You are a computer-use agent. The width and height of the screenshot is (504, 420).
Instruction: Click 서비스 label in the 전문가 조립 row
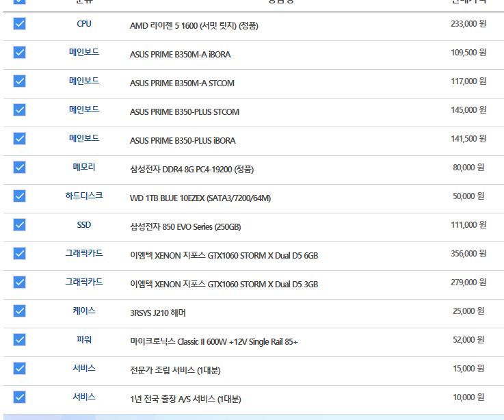point(84,368)
